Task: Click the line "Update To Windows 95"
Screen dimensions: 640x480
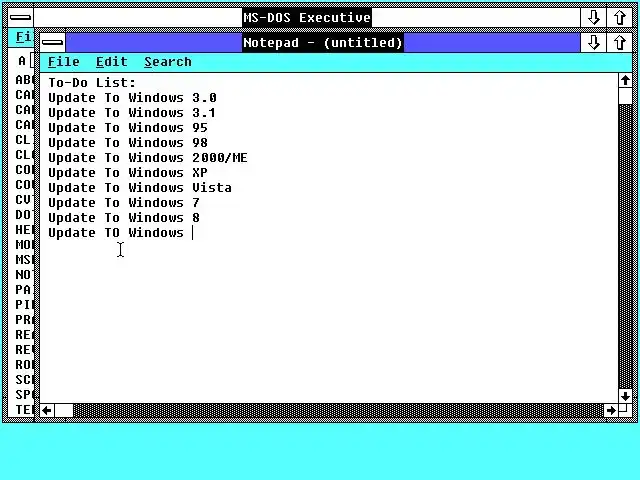Action: click(128, 128)
